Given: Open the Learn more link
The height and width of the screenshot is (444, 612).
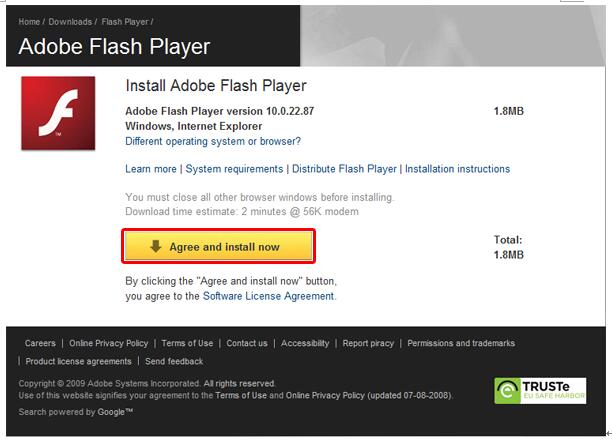Looking at the screenshot, I should (151, 169).
